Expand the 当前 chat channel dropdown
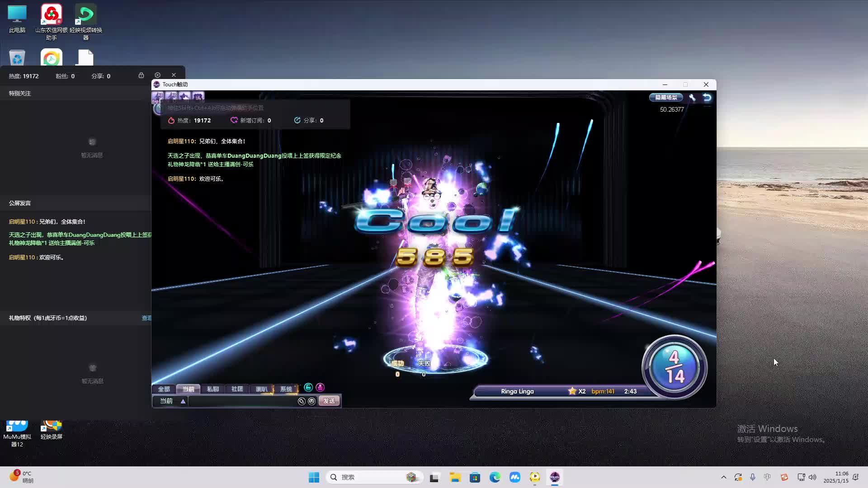The height and width of the screenshot is (488, 868). coord(183,401)
